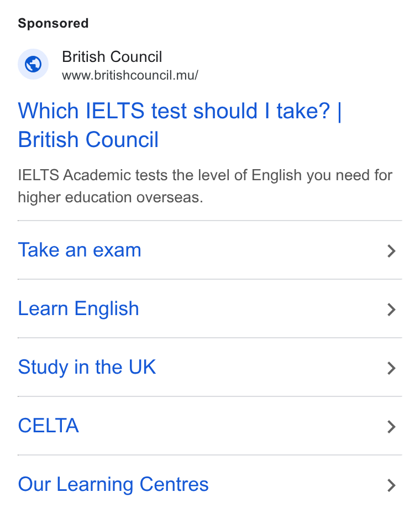Go to the Study in the UK link
This screenshot has width=420, height=513.
point(87,367)
